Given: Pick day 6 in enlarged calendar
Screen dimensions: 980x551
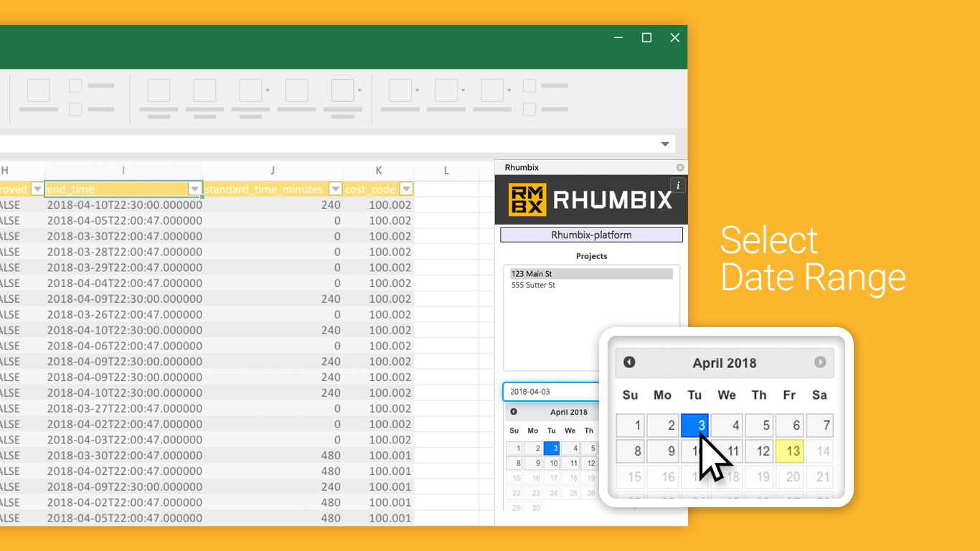Looking at the screenshot, I should (x=789, y=425).
